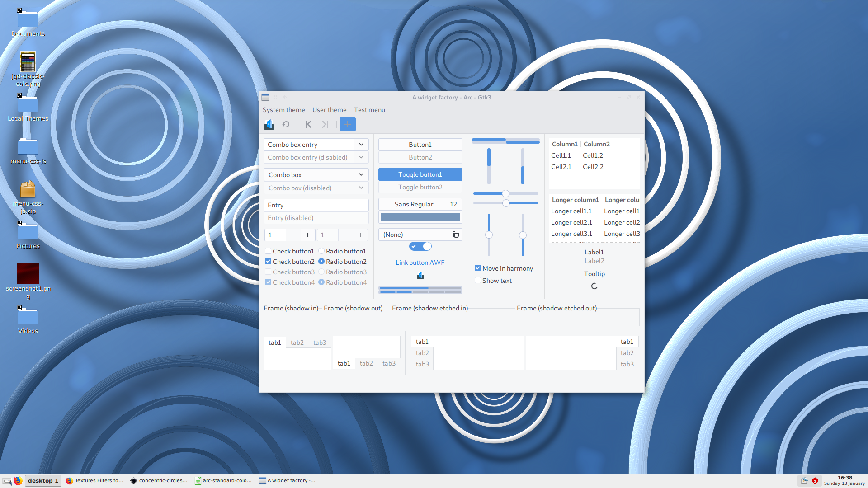Viewport: 868px width, 488px height.
Task: Open the Test menu
Action: click(x=369, y=110)
